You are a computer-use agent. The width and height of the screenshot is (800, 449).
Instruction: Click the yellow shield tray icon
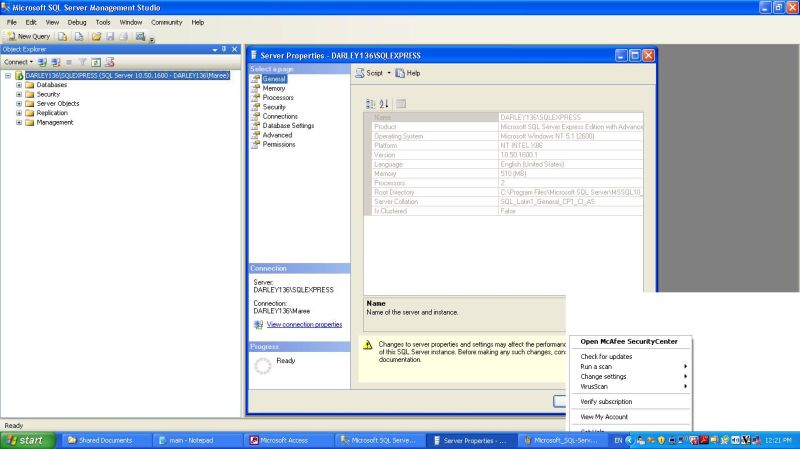[661, 440]
